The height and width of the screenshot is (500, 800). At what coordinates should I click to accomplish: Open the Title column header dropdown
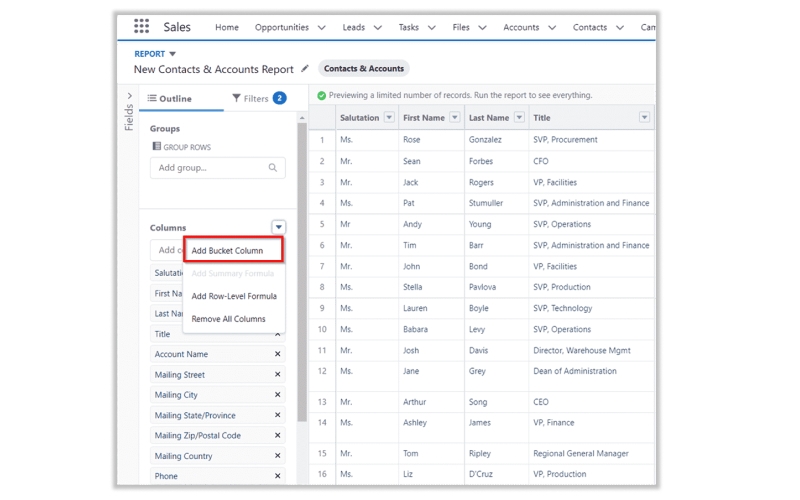coord(644,118)
